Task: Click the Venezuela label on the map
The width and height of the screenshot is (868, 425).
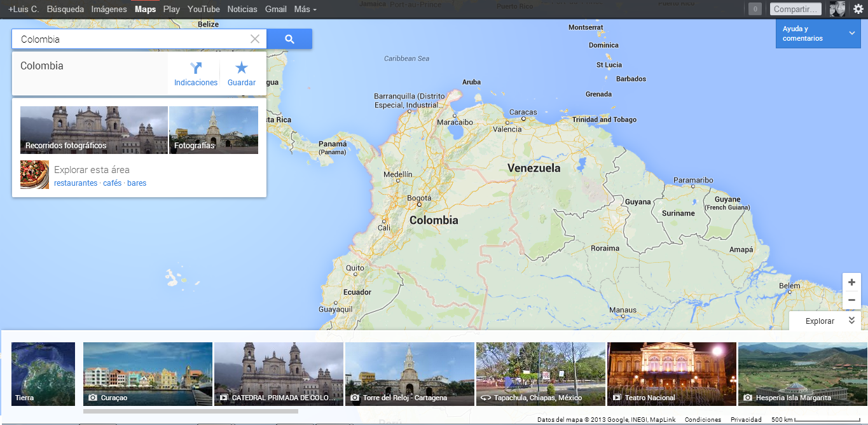Action: pos(534,168)
